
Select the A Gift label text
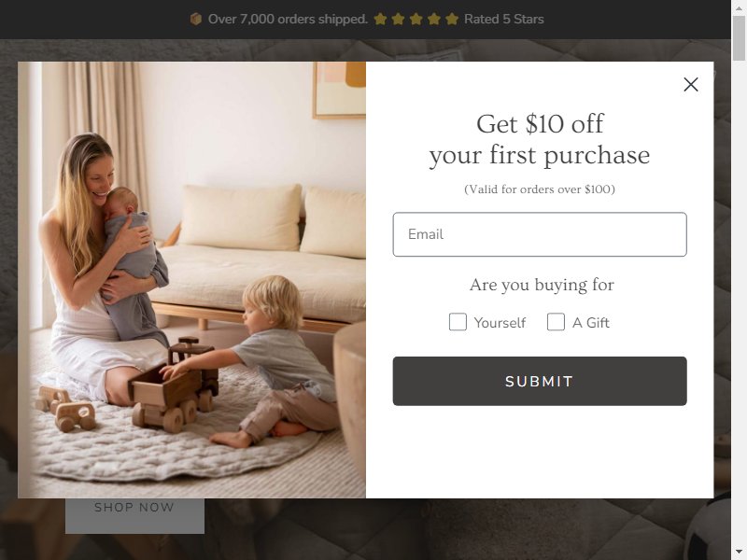coord(591,323)
